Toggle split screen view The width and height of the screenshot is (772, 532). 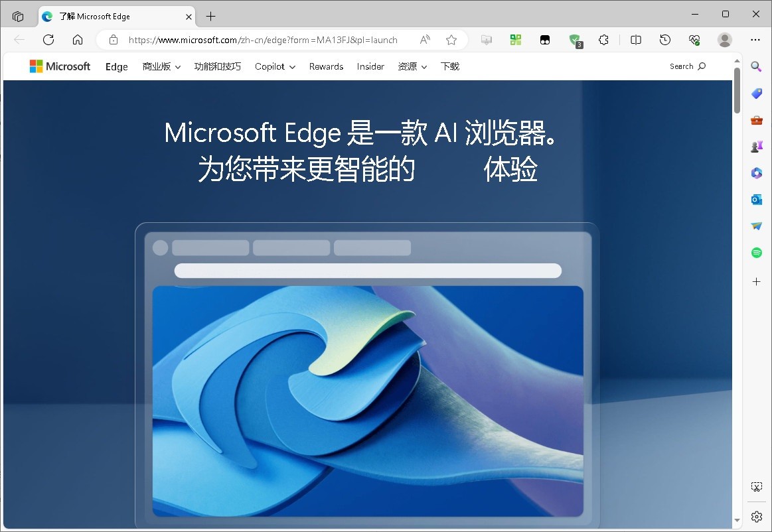tap(636, 40)
